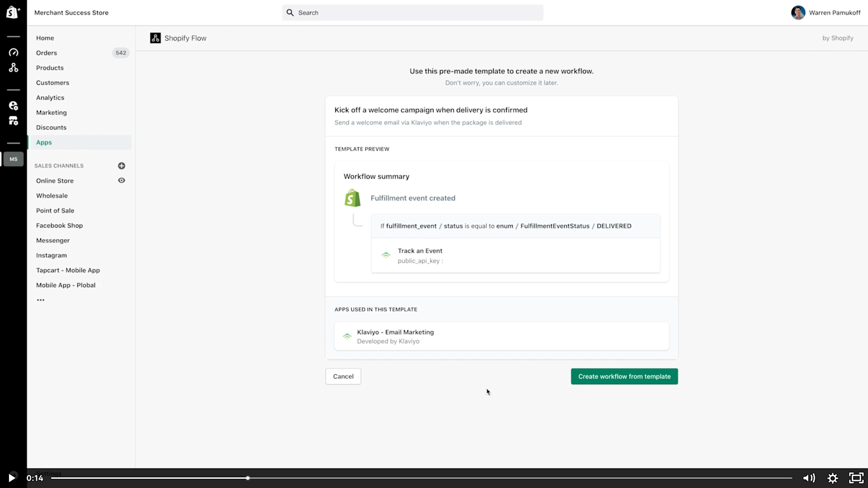Select Apps in the sidebar

point(81,142)
